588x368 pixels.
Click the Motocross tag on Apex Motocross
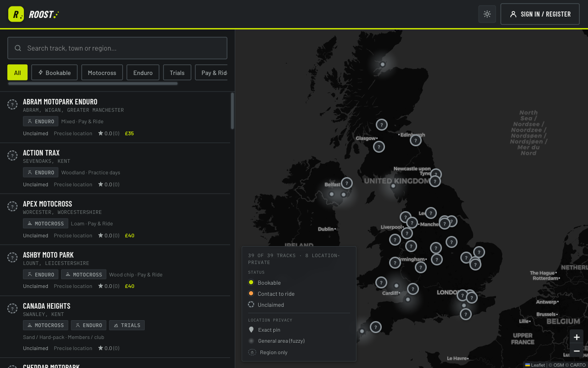pyautogui.click(x=45, y=224)
